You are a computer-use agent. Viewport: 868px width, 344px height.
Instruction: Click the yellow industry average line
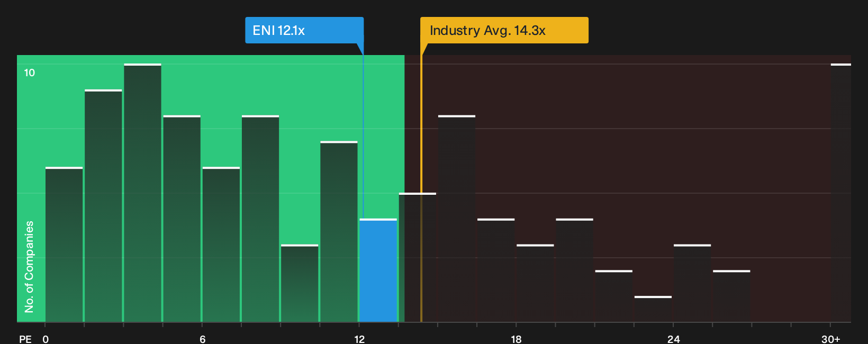pyautogui.click(x=421, y=188)
